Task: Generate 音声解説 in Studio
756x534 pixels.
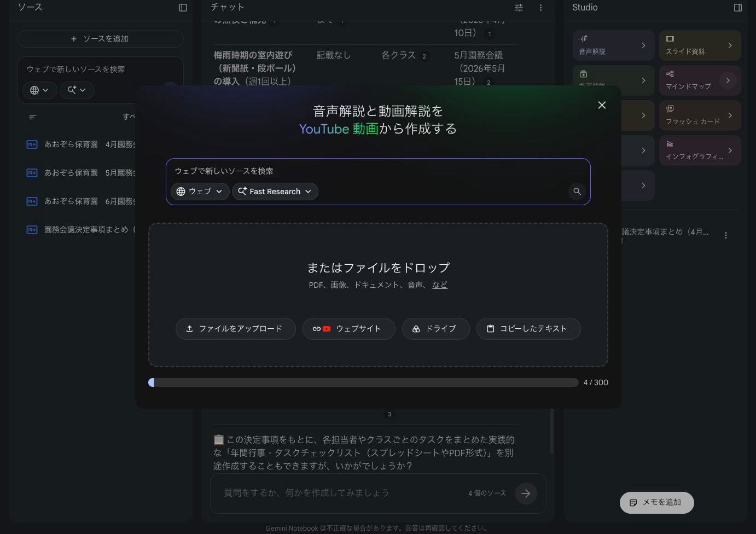Action: pos(613,45)
